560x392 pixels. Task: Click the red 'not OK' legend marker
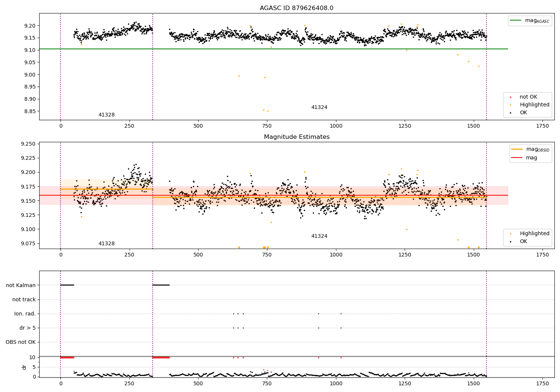point(510,97)
